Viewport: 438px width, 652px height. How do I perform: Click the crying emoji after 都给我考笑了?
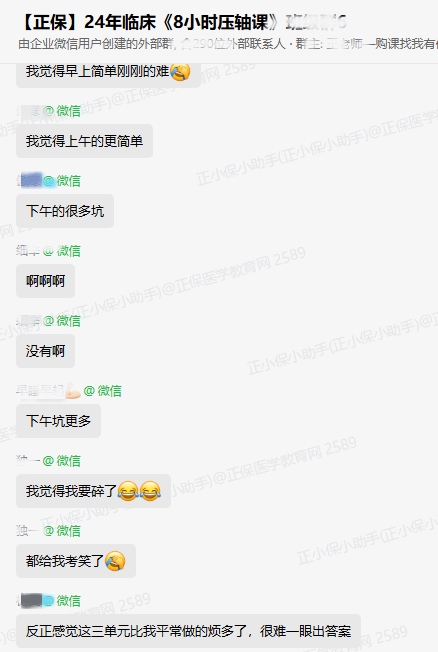point(115,561)
